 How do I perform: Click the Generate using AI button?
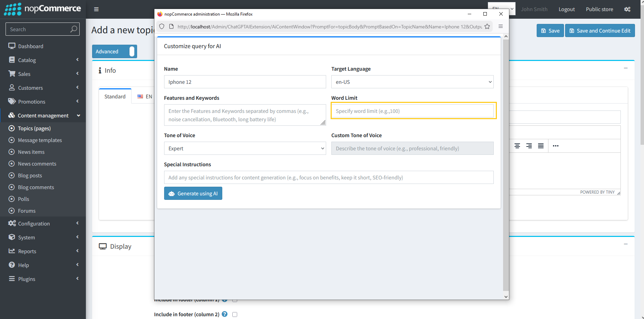tap(193, 193)
